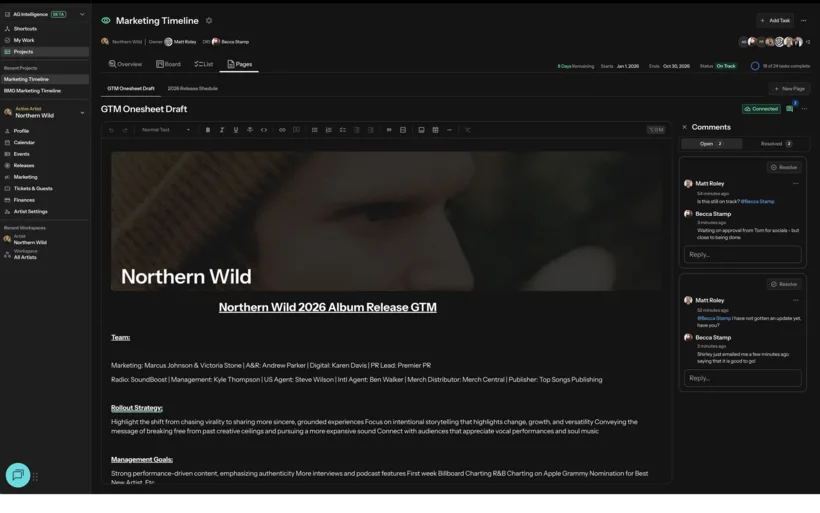Clear formatting with the rightmost toolbar icon
This screenshot has height=513, width=820.
coord(468,130)
